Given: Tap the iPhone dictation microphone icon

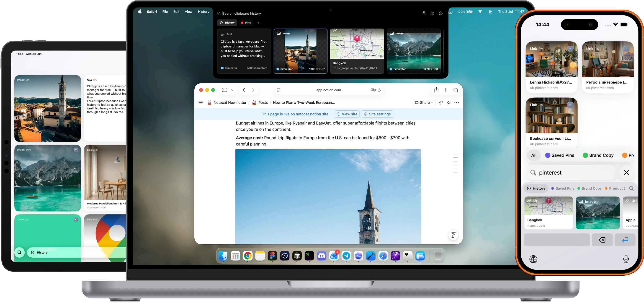Looking at the screenshot, I should click(626, 259).
